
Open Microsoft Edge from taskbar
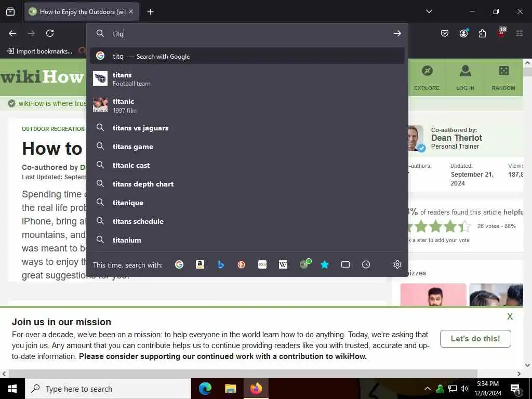(205, 389)
